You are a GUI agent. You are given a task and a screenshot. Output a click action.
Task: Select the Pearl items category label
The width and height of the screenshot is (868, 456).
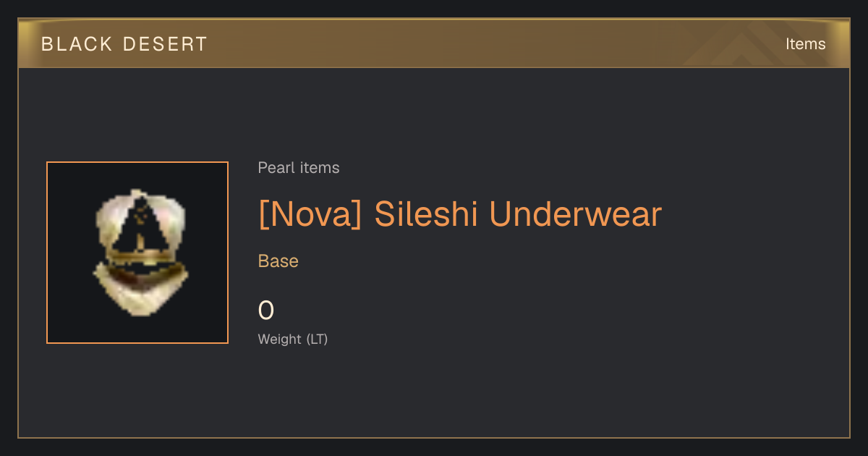click(x=299, y=168)
